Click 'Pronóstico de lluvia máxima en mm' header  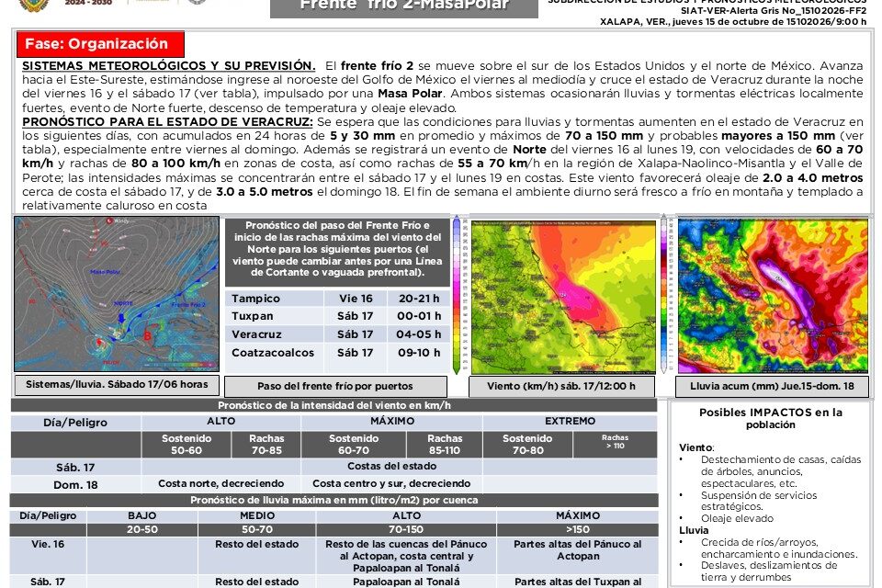click(x=334, y=500)
